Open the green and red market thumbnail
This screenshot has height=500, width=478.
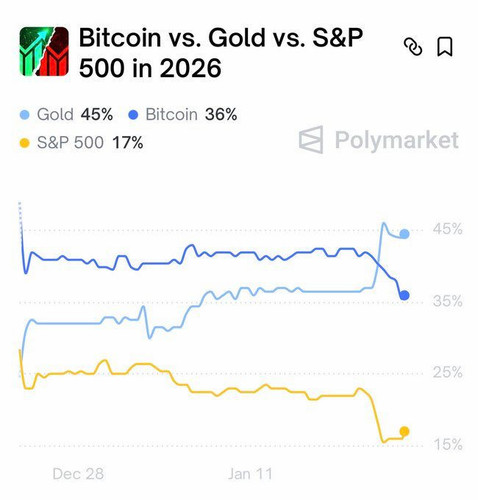pos(44,51)
